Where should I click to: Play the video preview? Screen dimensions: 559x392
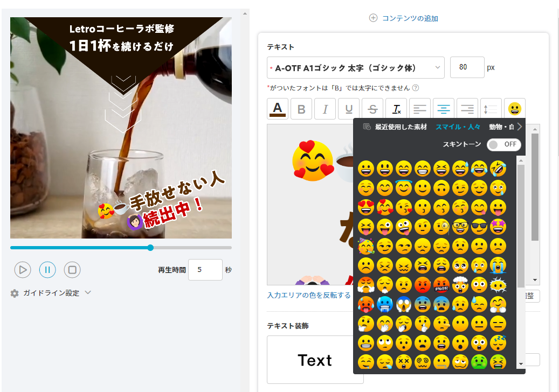23,270
